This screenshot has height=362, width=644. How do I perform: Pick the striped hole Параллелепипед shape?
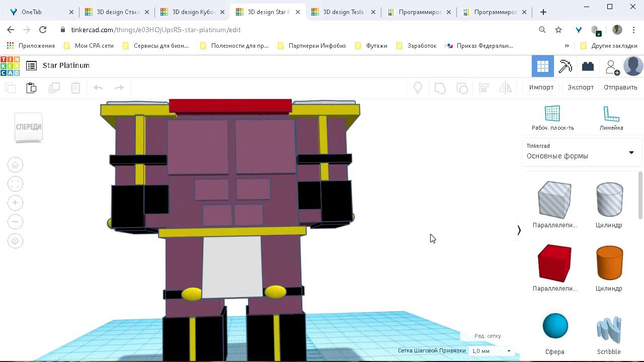click(554, 204)
